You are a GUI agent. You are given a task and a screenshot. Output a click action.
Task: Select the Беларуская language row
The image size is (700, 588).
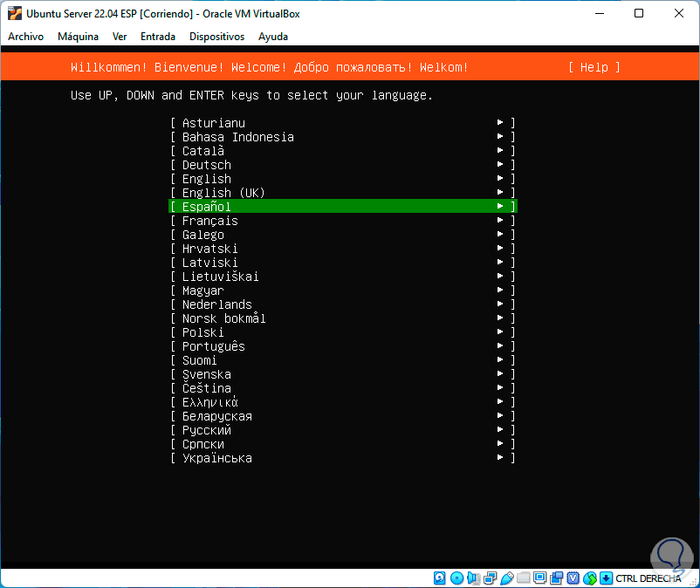343,416
